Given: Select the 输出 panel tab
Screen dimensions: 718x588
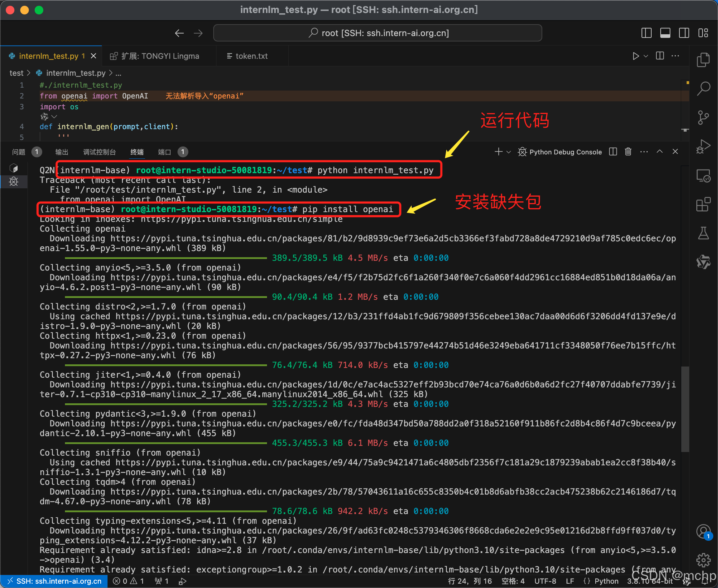Looking at the screenshot, I should (62, 152).
